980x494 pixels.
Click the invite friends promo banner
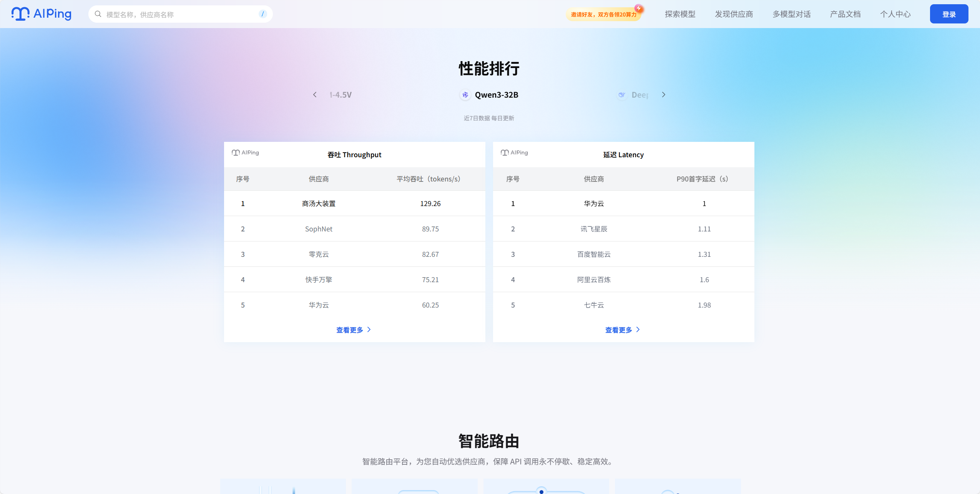pos(603,14)
